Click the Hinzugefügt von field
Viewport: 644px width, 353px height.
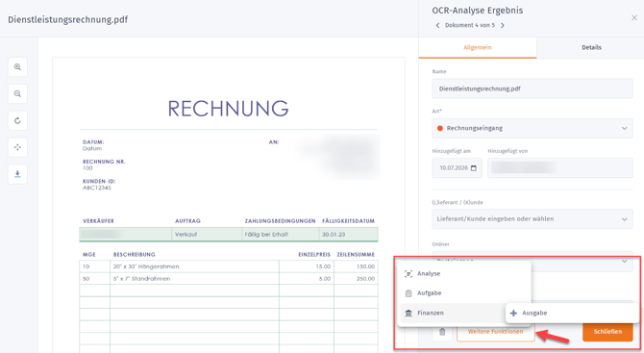560,168
